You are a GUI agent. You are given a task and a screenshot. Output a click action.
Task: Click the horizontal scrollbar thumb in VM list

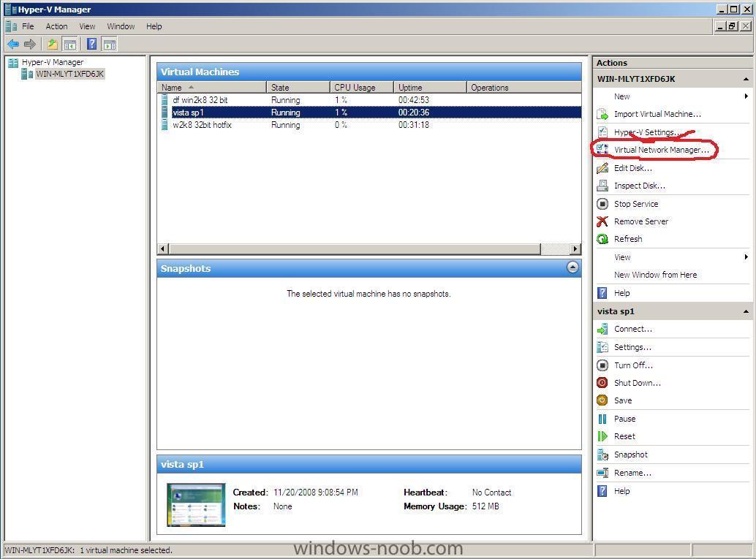(355, 248)
